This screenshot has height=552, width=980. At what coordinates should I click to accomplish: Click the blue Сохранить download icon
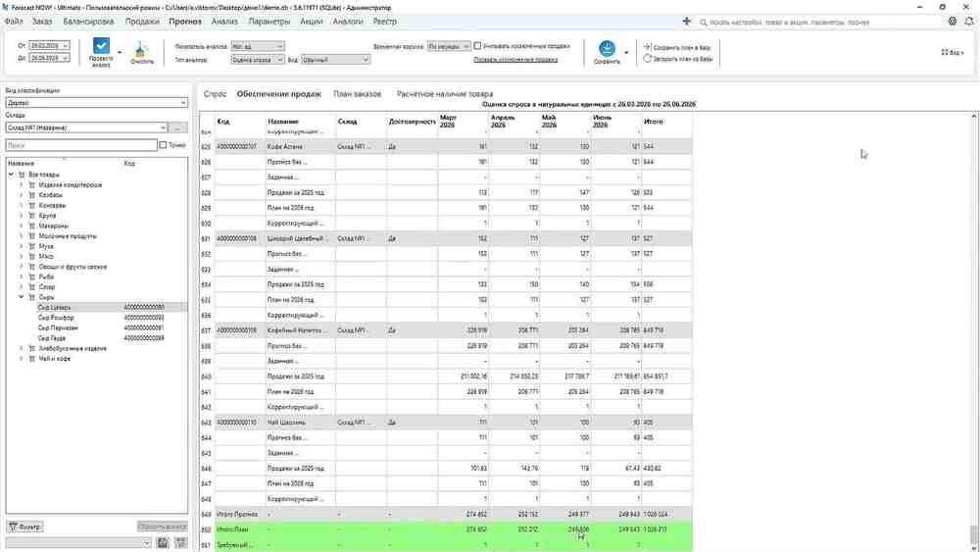coord(607,49)
